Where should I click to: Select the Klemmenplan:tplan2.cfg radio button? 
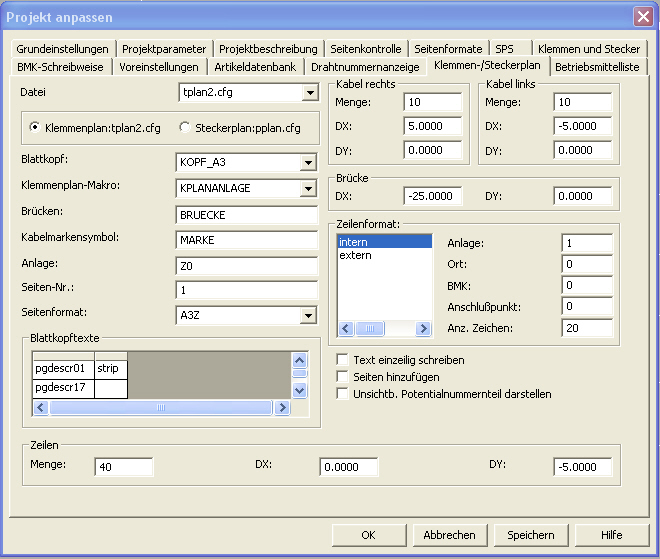click(x=35, y=127)
